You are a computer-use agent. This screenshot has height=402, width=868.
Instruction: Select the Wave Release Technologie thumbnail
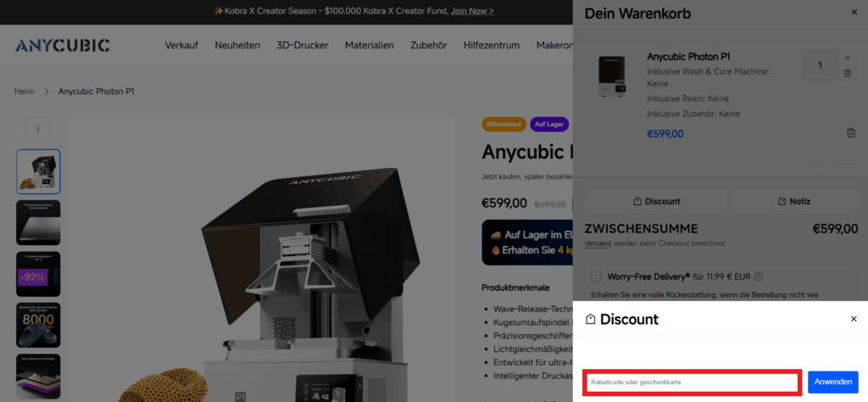tap(38, 377)
